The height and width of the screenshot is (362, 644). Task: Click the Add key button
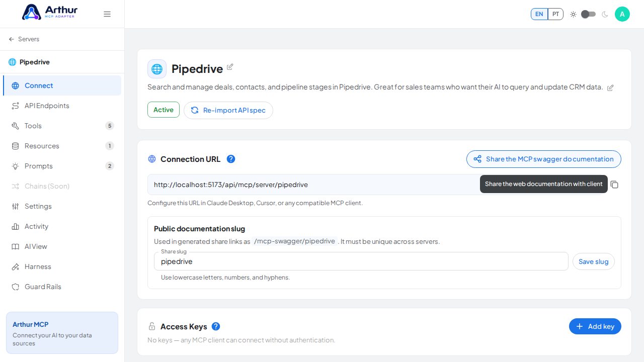coord(595,326)
